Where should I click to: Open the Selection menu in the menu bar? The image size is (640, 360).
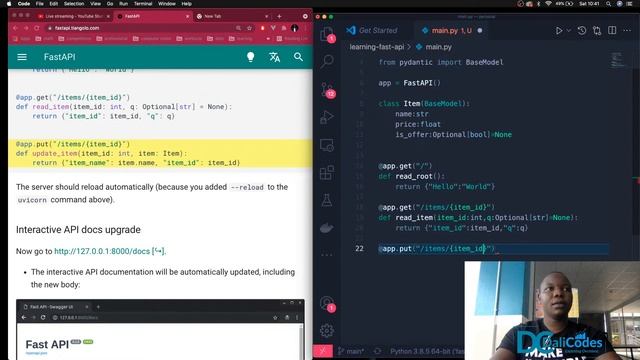pos(74,4)
